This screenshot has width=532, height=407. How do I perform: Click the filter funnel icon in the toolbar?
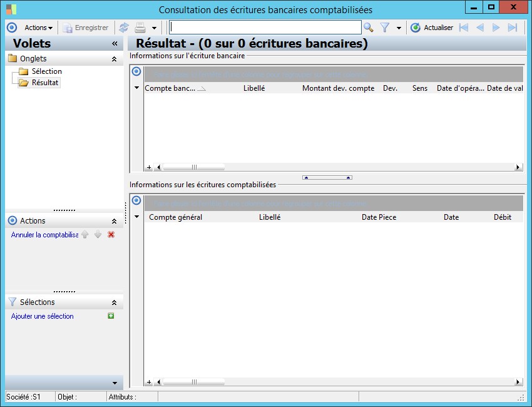click(x=385, y=28)
